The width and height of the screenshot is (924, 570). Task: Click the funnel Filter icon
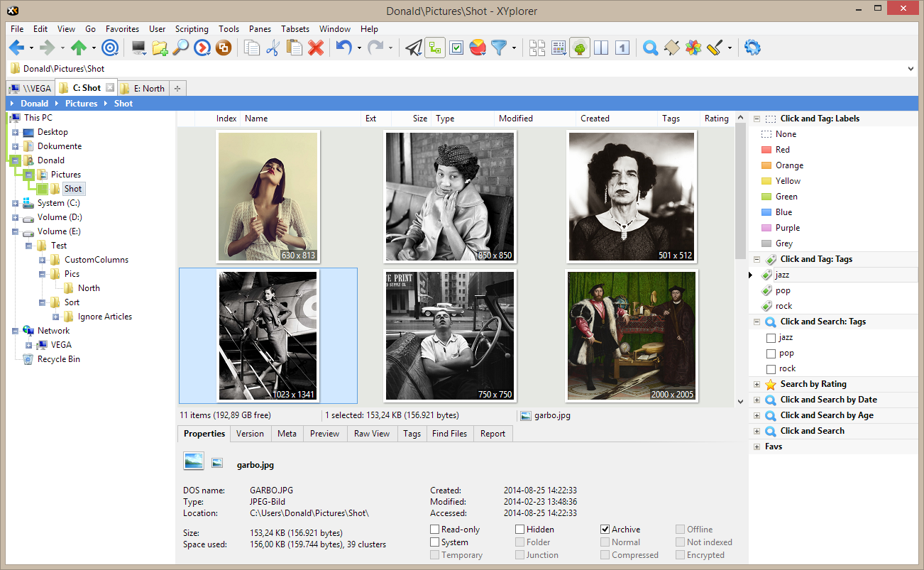coord(500,48)
